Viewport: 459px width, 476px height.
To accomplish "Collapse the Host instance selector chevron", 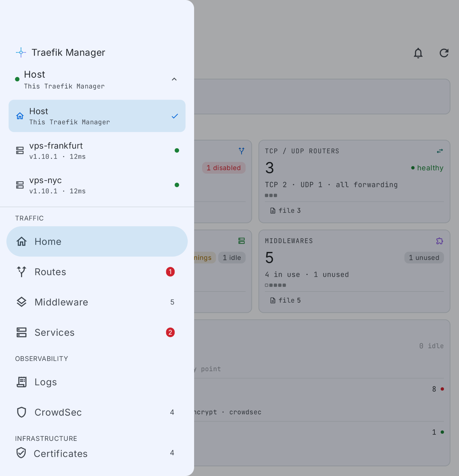I will [x=174, y=79].
